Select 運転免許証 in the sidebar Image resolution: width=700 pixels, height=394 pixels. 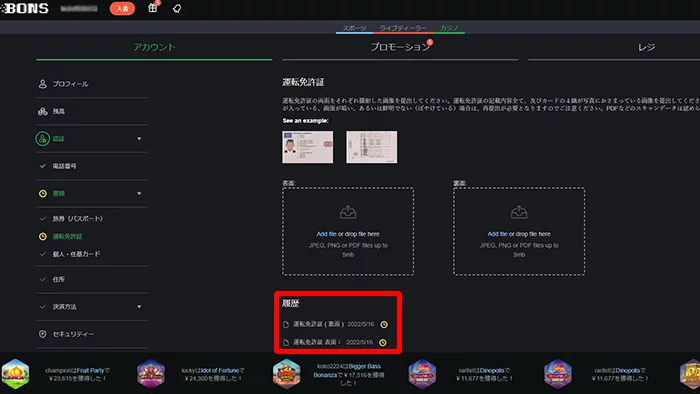point(67,236)
